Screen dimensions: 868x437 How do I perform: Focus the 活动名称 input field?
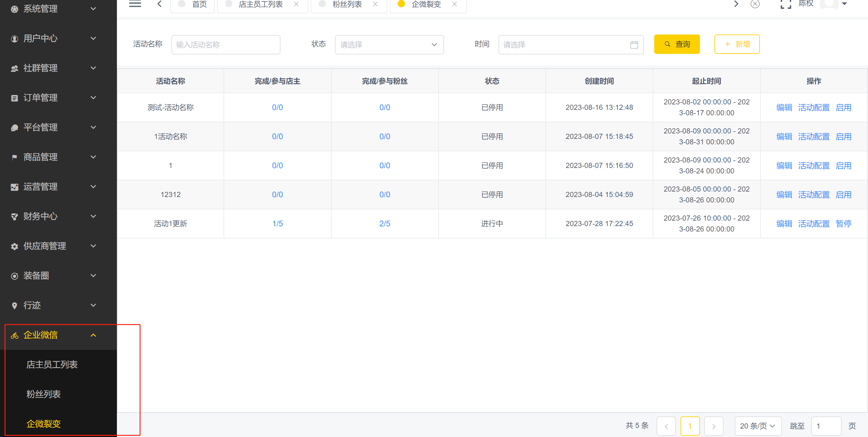(226, 44)
